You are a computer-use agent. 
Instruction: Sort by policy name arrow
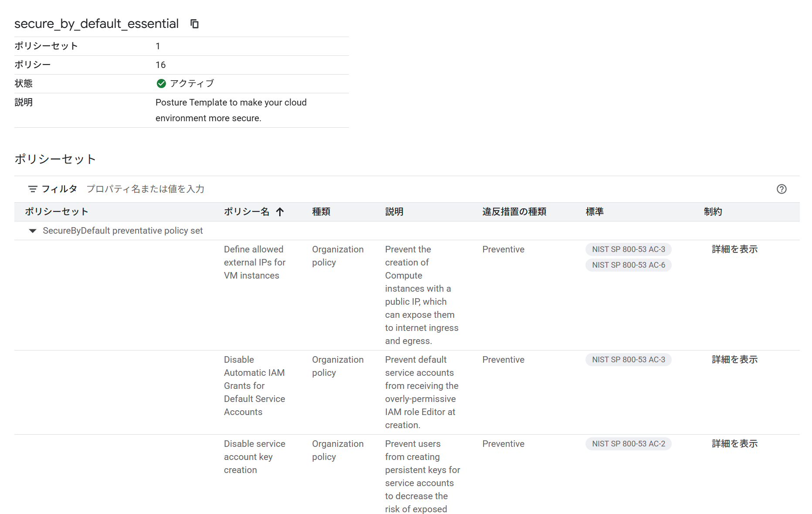point(280,212)
